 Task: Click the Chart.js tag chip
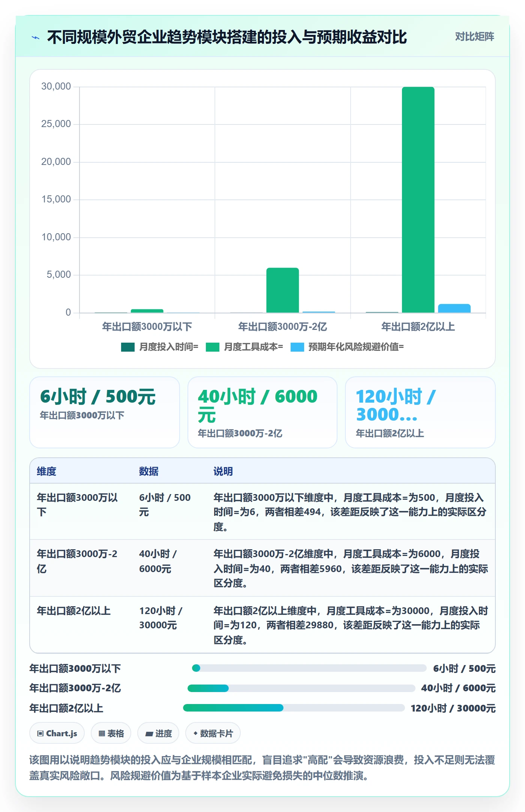coord(57,733)
